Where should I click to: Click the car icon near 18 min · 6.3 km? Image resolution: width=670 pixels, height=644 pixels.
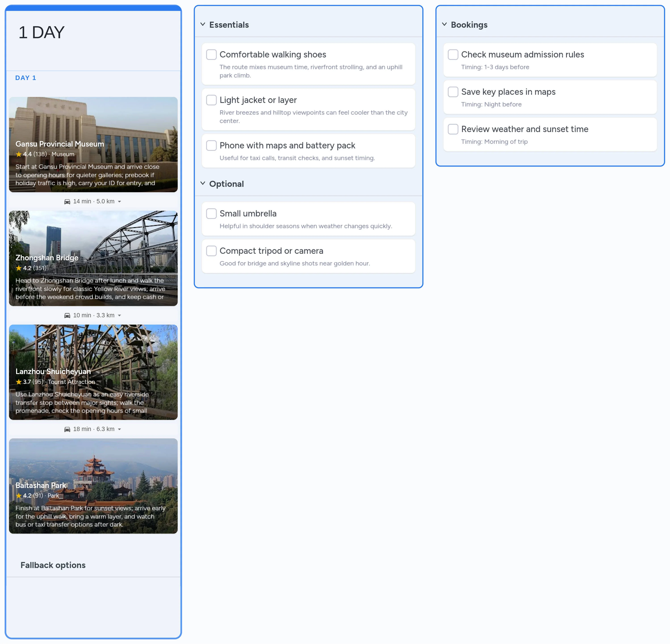[67, 429]
